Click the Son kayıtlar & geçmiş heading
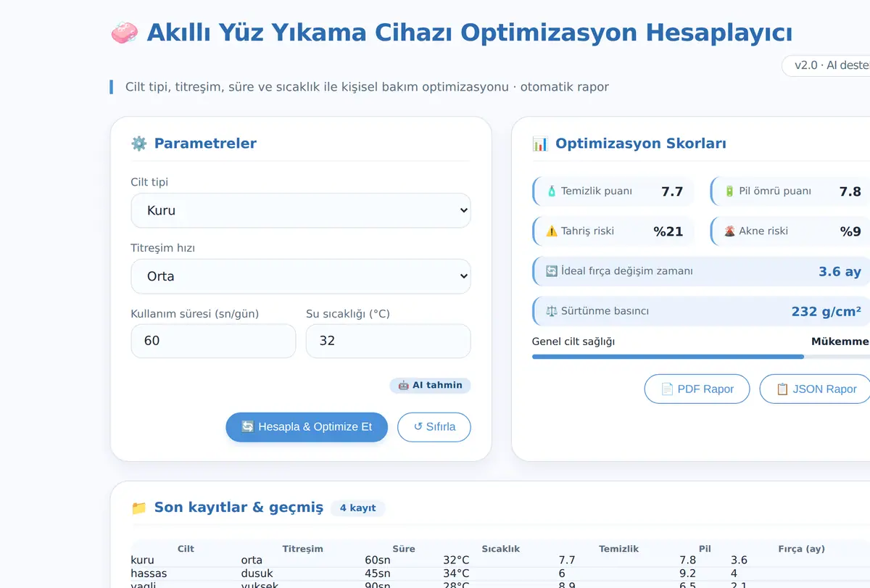This screenshot has width=870, height=588. pos(239,508)
